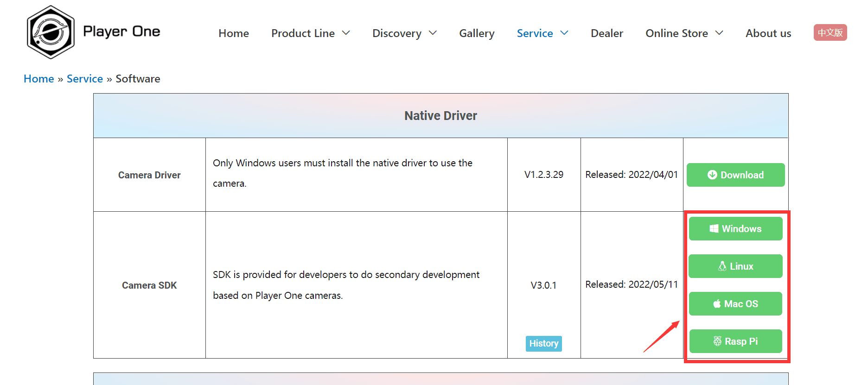868x385 pixels.
Task: Expand the Product Line dropdown chevron
Action: (x=346, y=33)
